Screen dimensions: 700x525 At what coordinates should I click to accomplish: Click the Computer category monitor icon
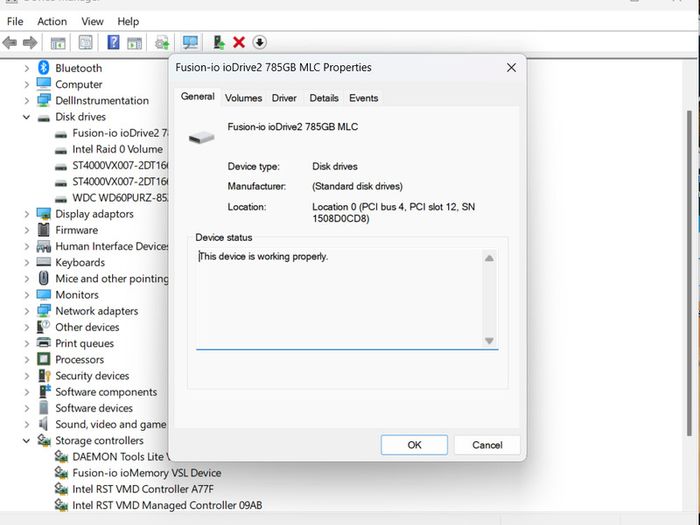pos(44,84)
